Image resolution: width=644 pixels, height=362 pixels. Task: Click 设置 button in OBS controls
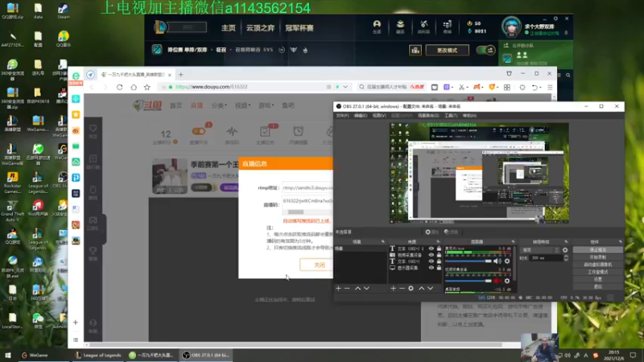(x=597, y=279)
